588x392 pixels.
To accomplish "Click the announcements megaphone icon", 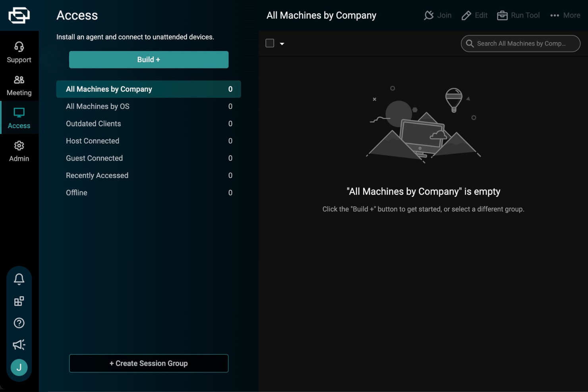I will tap(19, 344).
